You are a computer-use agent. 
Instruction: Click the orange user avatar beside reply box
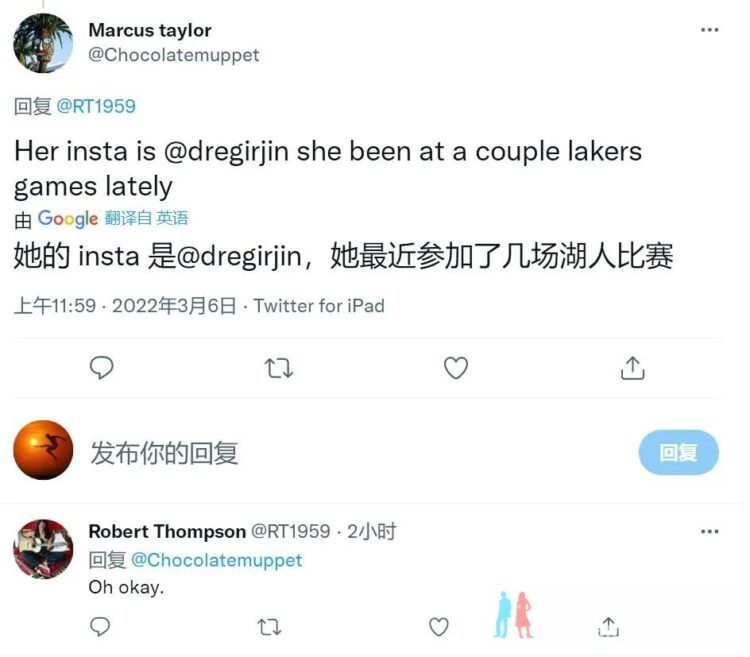click(43, 450)
